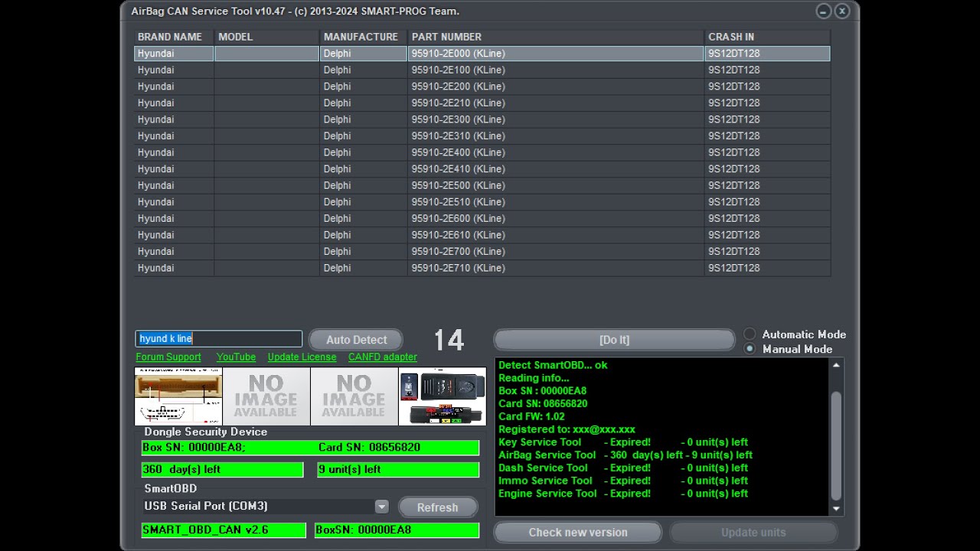Open the YouTube link

click(236, 357)
